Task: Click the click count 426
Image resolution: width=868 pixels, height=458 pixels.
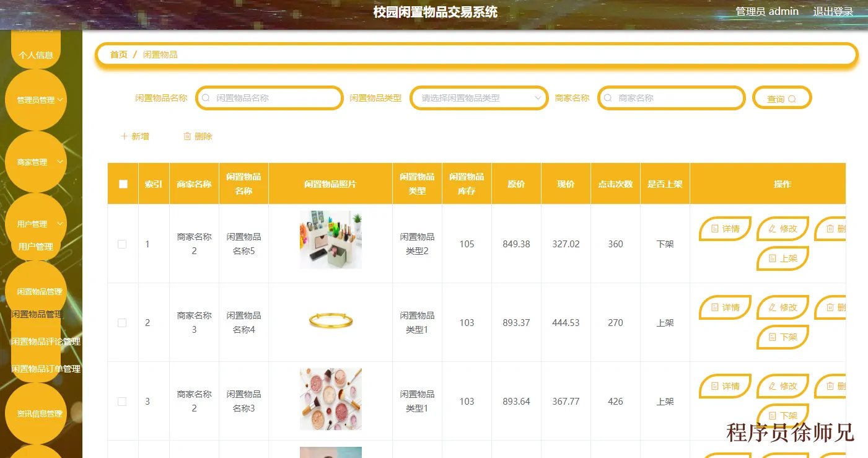Action: click(615, 402)
